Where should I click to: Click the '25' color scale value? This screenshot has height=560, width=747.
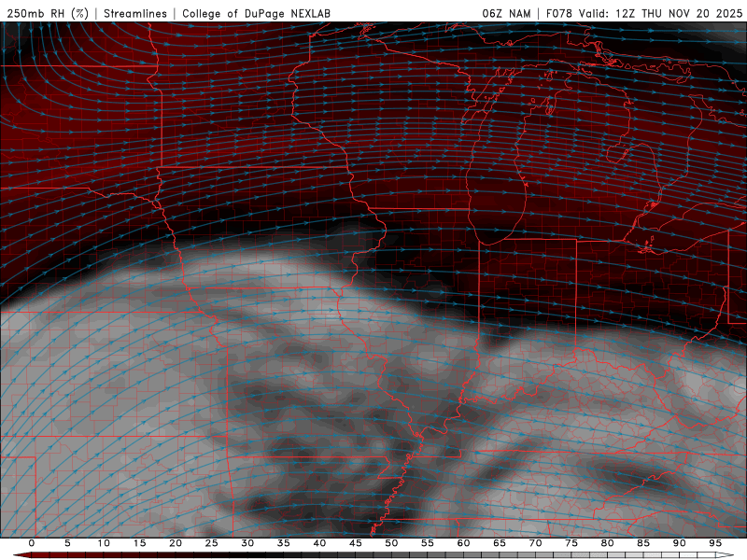212,543
